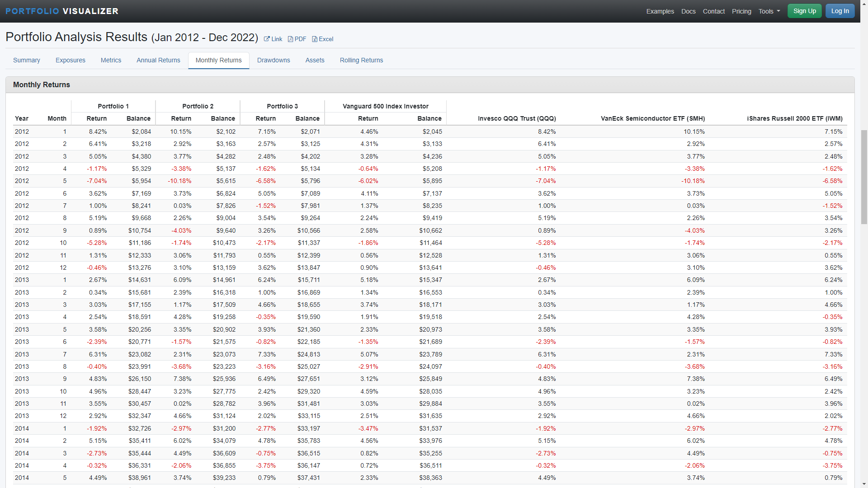View the Drawdowns tab
The width and height of the screenshot is (868, 488).
point(274,60)
